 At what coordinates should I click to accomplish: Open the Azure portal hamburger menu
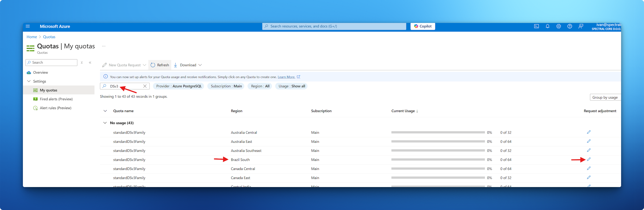tap(28, 26)
